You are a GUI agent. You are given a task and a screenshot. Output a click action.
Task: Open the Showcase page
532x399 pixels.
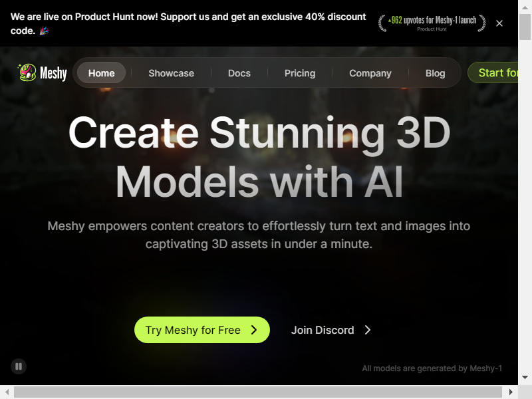point(172,73)
